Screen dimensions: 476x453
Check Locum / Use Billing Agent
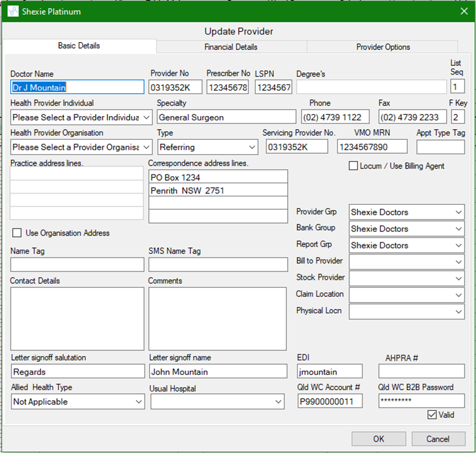pos(353,166)
